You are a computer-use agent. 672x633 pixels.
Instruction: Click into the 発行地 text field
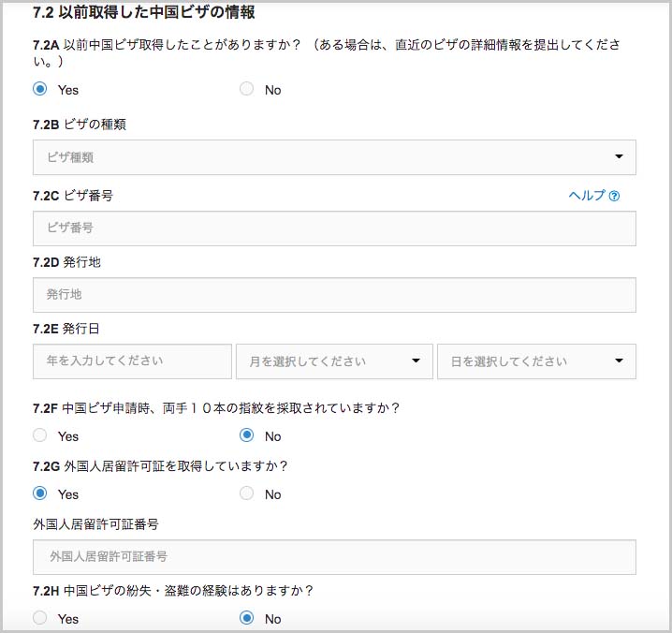click(x=334, y=295)
